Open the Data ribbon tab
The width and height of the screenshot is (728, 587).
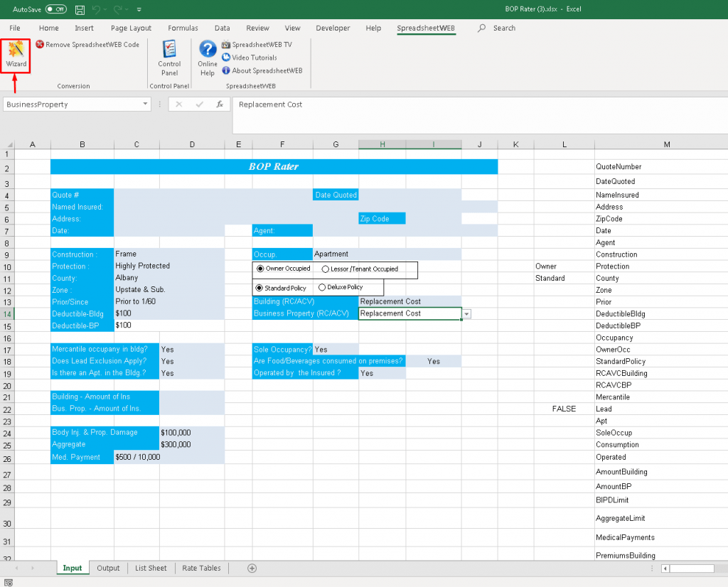(223, 28)
